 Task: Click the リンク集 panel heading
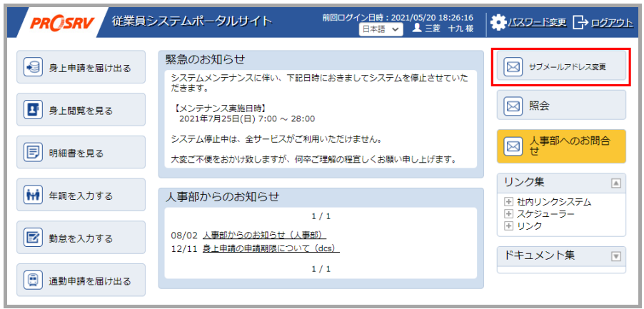pyautogui.click(x=524, y=182)
